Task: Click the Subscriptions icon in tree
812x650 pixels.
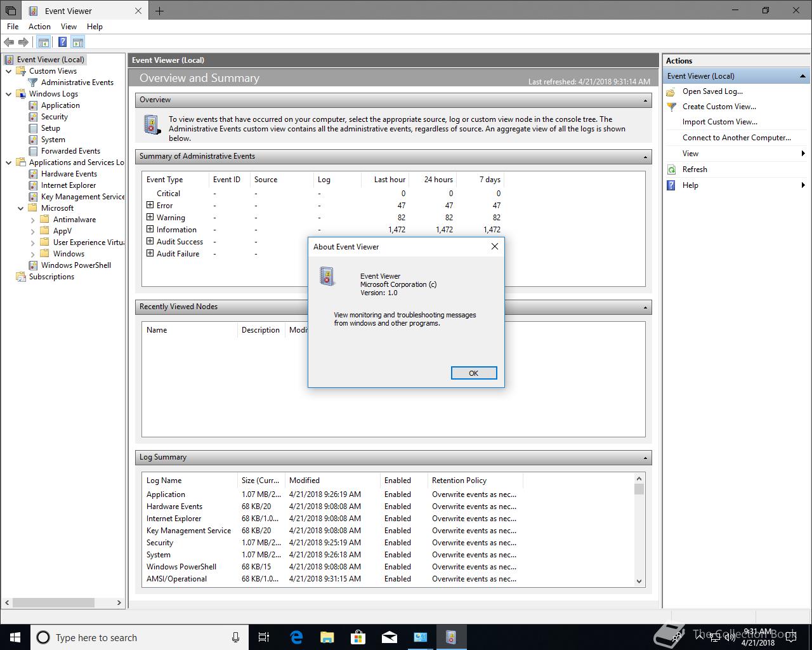Action: 21,277
